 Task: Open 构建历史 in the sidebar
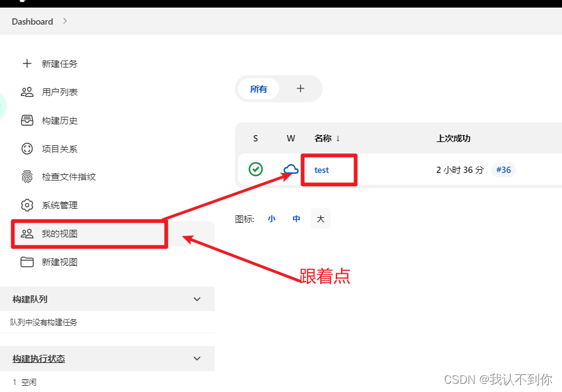point(59,121)
